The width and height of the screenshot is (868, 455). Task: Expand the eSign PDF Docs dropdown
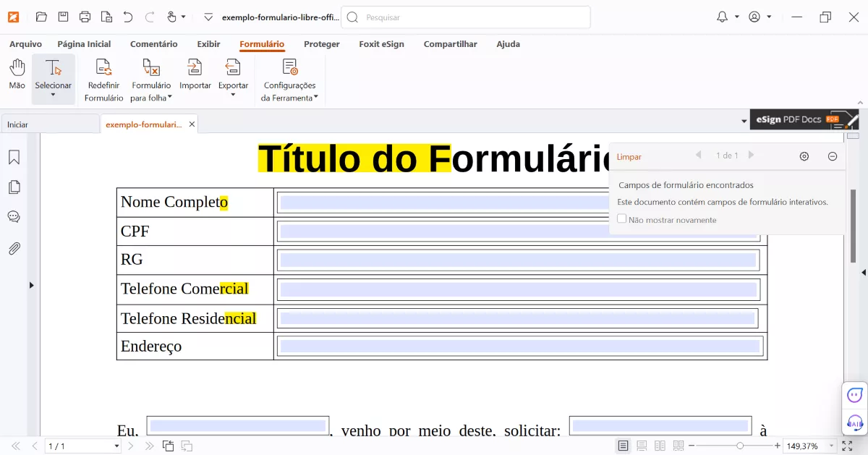click(x=744, y=119)
